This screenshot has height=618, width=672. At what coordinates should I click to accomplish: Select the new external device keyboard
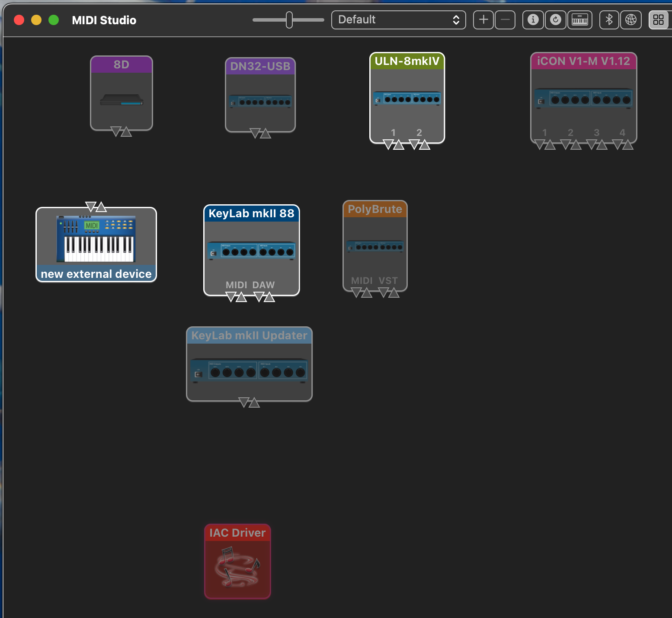pos(96,245)
